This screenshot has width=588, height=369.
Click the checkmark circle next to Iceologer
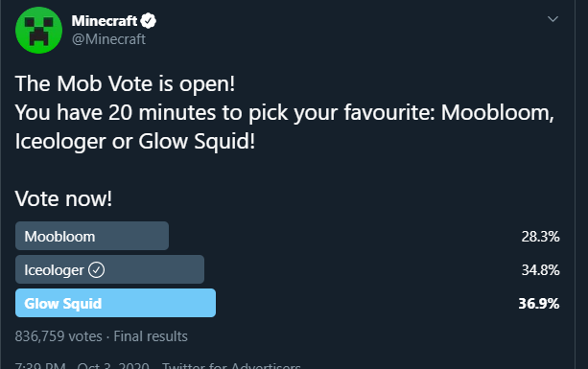coord(96,269)
